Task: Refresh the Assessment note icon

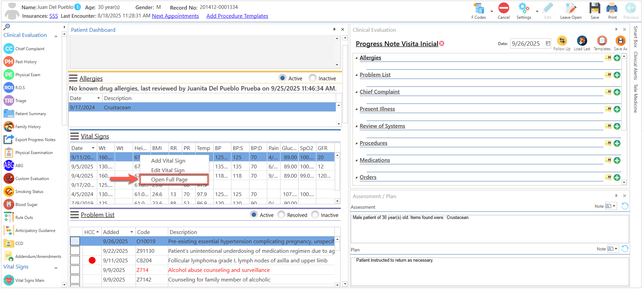Action: pos(625,206)
